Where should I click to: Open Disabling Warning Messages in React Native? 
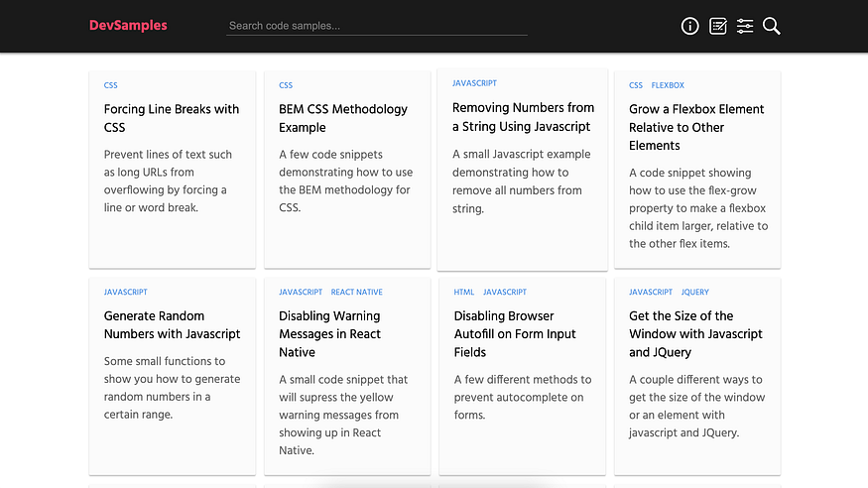(329, 334)
